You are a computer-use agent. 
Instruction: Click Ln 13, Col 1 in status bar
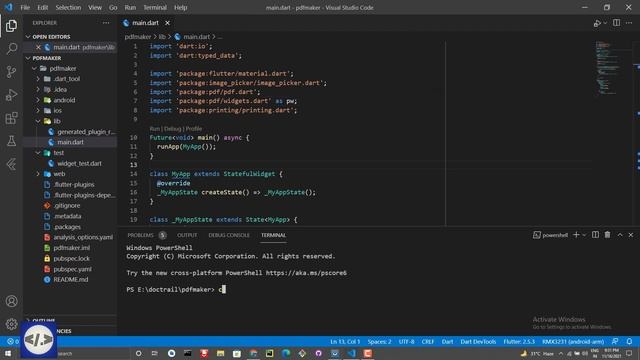(345, 342)
